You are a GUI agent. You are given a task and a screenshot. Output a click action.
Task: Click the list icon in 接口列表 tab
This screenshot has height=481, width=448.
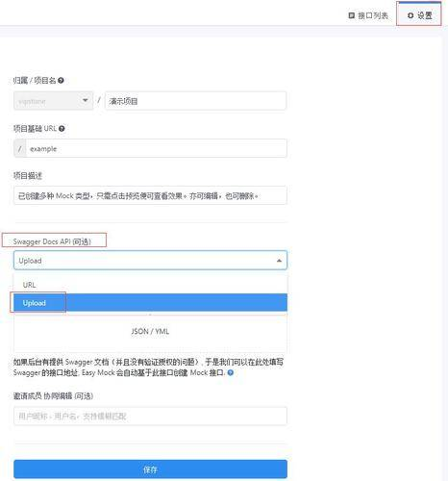[352, 15]
